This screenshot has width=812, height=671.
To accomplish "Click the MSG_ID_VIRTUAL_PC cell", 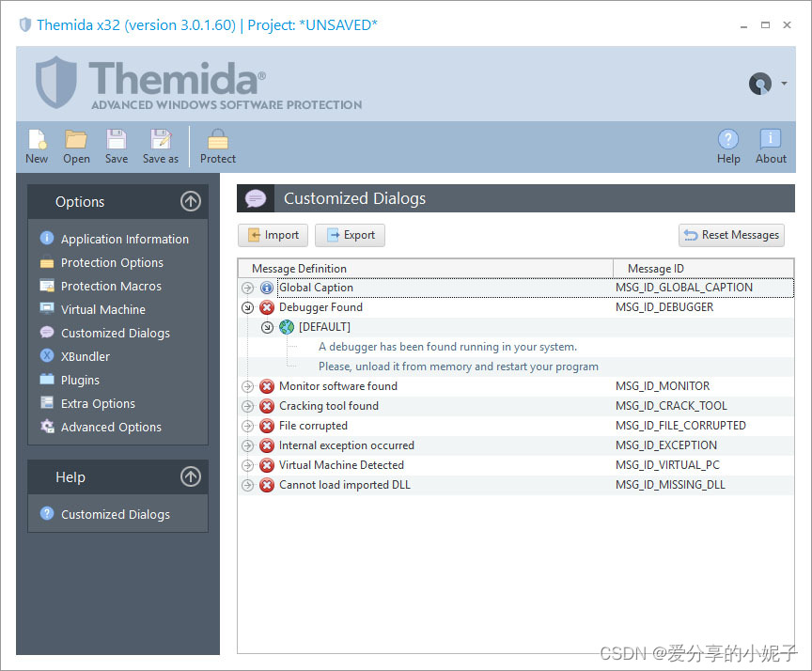I will coord(667,465).
